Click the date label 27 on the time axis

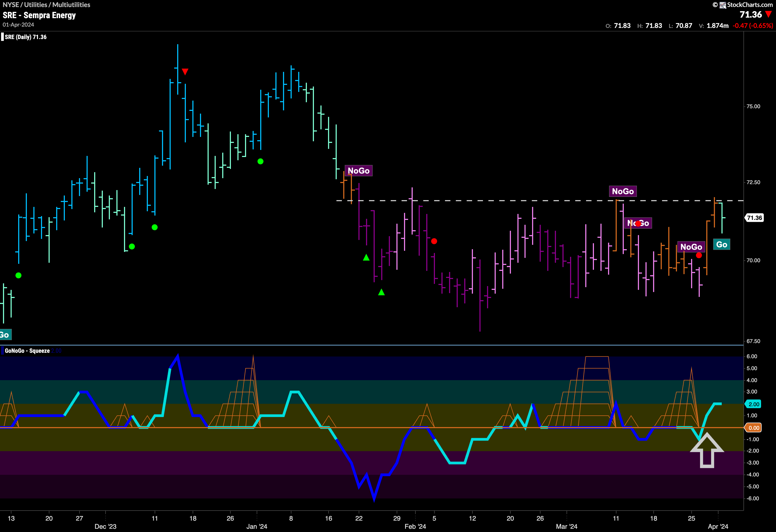coord(79,518)
